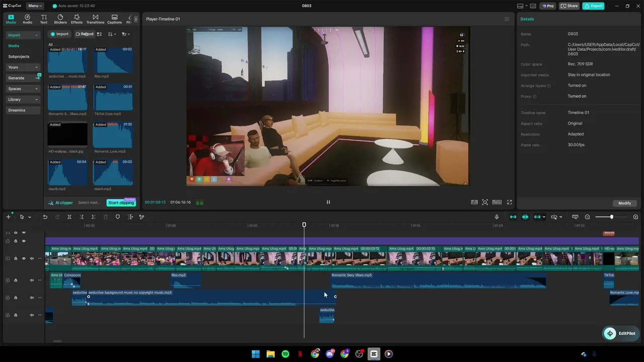Click the add track plus icon
This screenshot has height=362, width=644.
click(8, 217)
